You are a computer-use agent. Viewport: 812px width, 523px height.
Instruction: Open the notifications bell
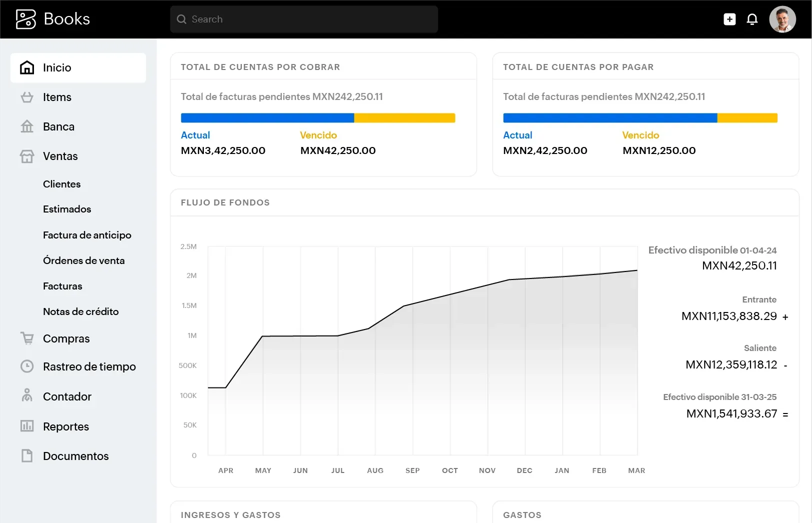[x=753, y=19]
